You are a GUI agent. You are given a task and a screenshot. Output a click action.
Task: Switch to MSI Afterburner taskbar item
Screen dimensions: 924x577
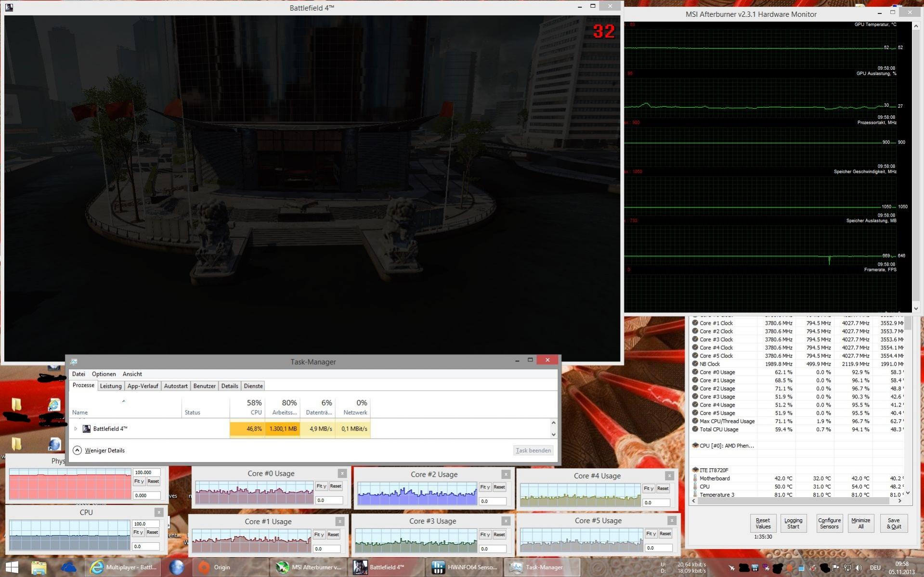(x=309, y=567)
